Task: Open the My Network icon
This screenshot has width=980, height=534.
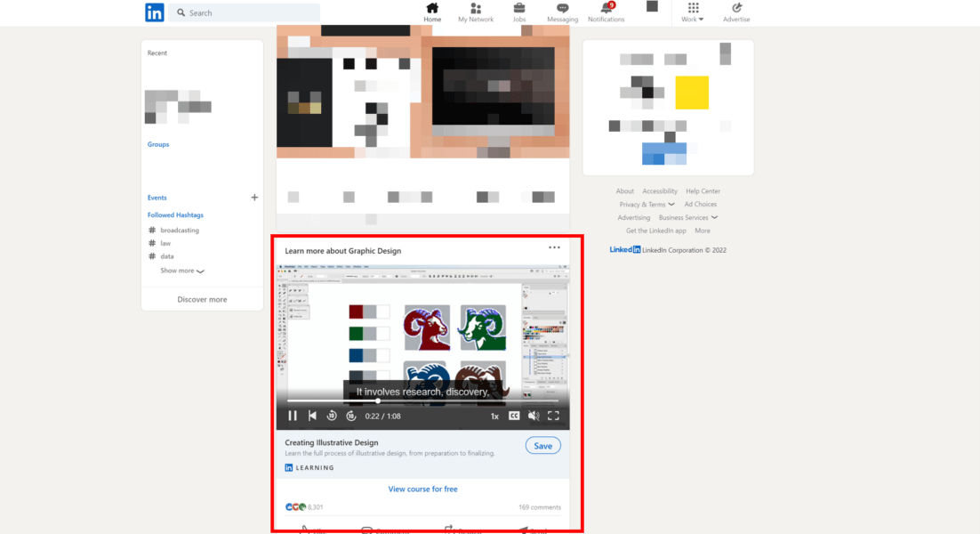Action: [x=476, y=11]
